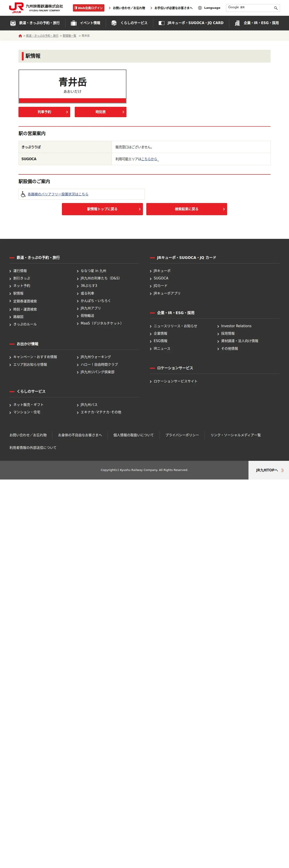
Task: Open footer 定期券運賃検索 link
Action: coord(25,301)
